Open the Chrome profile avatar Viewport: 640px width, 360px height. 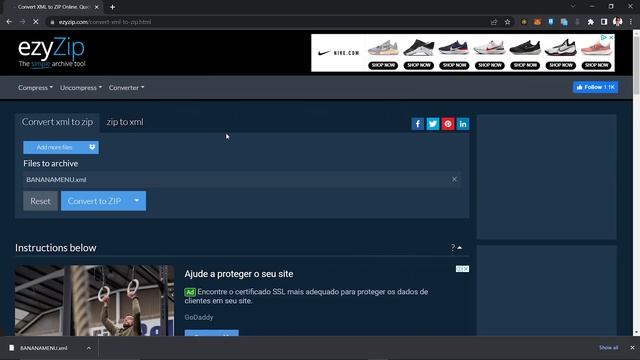618,22
